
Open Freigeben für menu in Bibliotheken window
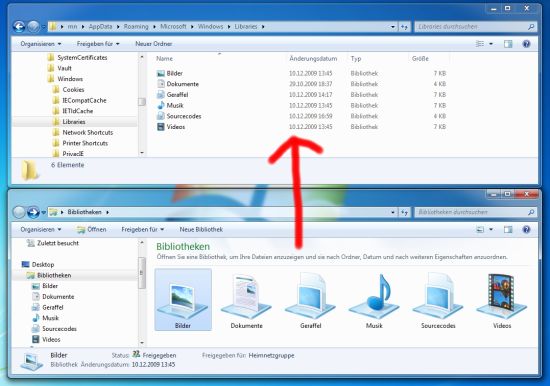142,229
